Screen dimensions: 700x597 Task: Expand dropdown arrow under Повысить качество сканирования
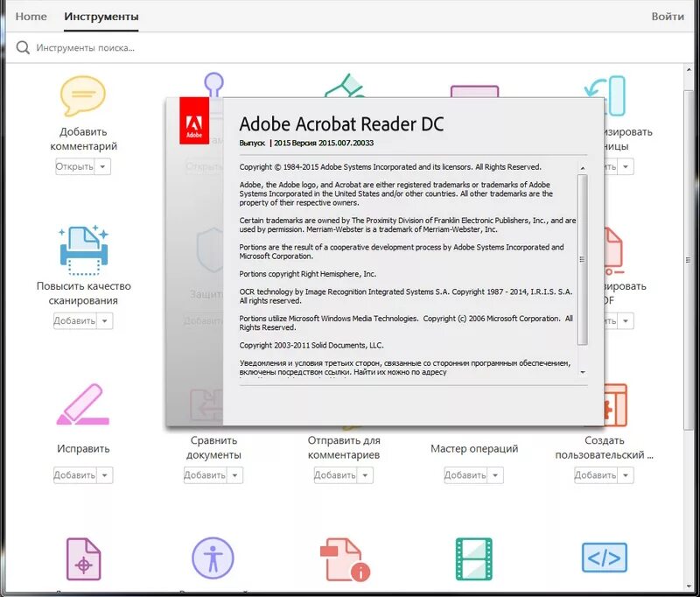pyautogui.click(x=104, y=321)
